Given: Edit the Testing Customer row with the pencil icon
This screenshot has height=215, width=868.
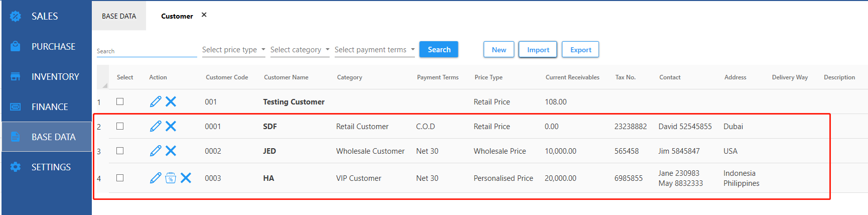Looking at the screenshot, I should [156, 101].
